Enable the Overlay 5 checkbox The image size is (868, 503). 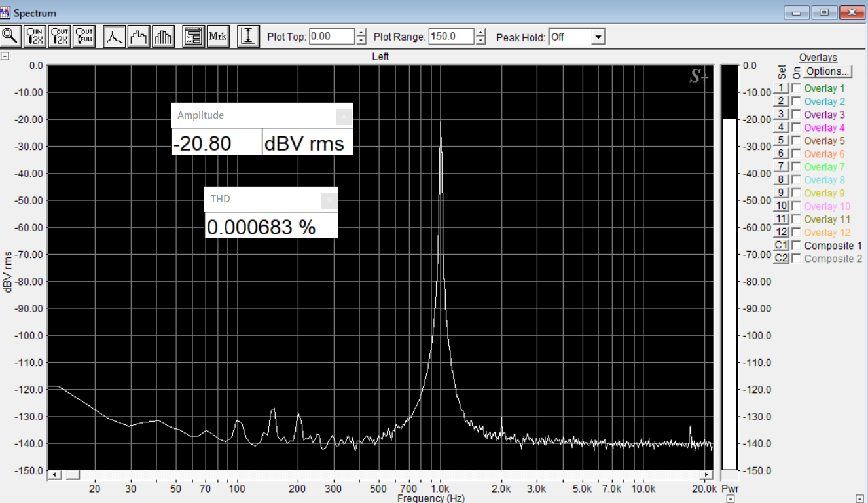(x=796, y=141)
